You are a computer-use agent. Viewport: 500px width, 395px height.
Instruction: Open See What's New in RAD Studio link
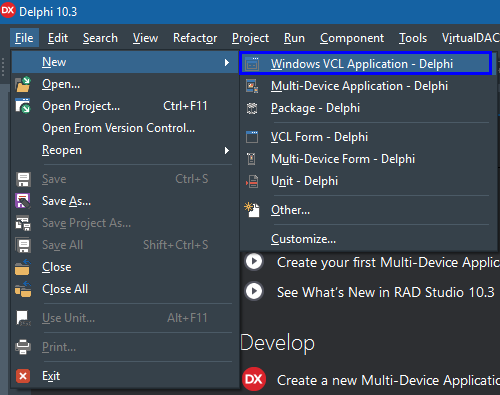tap(386, 292)
